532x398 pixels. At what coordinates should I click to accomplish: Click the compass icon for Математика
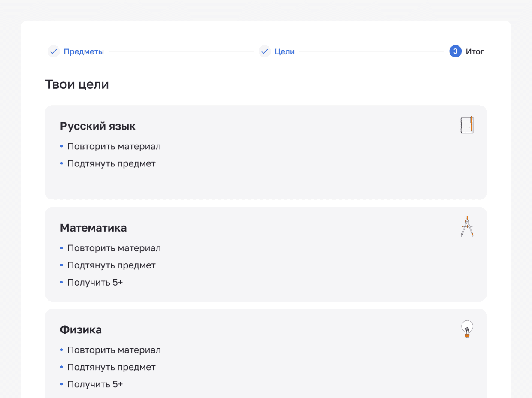point(467,226)
